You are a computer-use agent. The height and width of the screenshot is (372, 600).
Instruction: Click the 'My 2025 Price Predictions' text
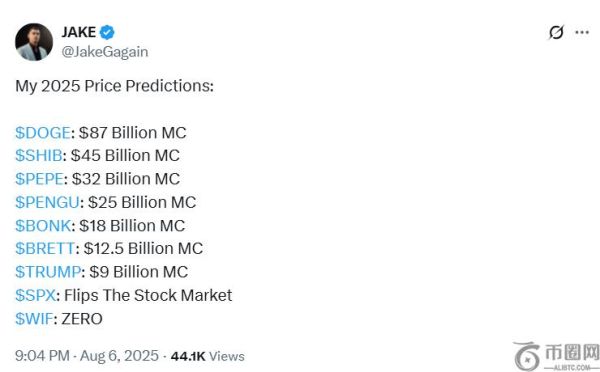pyautogui.click(x=114, y=86)
